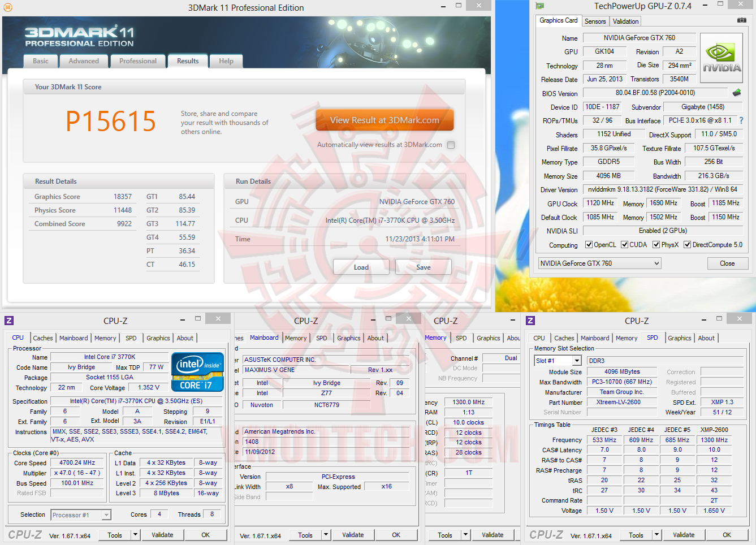Click the 3DMark 11 title bar app icon

pos(8,7)
